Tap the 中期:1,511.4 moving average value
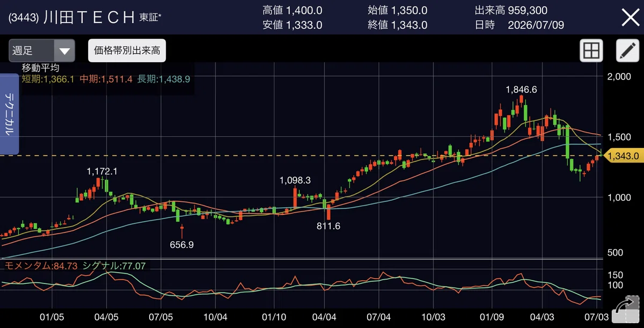Viewport: 644px width, 328px height. click(x=106, y=79)
